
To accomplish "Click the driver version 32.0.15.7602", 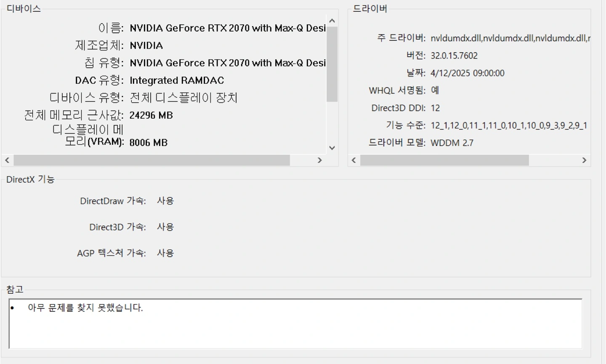I will tap(454, 56).
